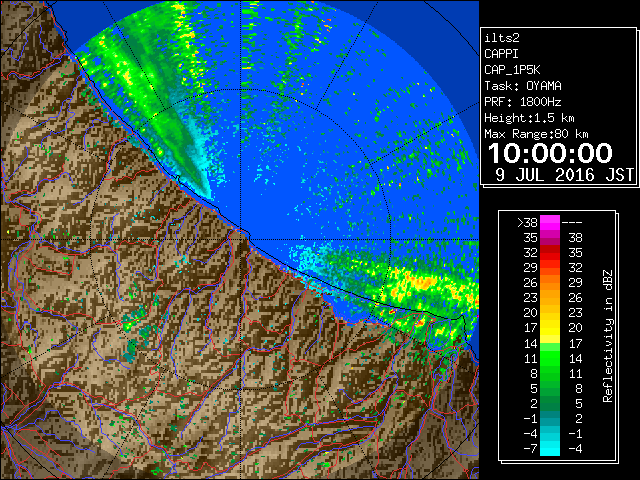Click the '-7' legend label
The image size is (640, 480).
[530, 448]
